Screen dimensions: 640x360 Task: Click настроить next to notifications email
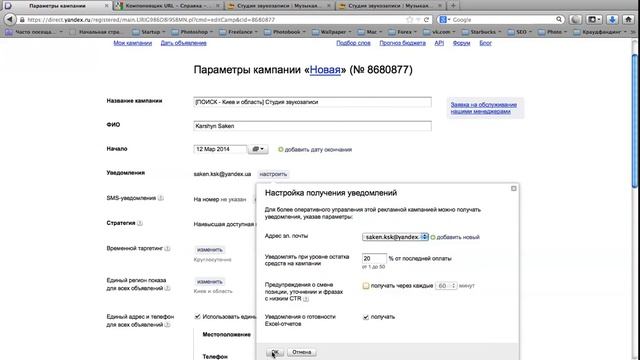click(273, 174)
